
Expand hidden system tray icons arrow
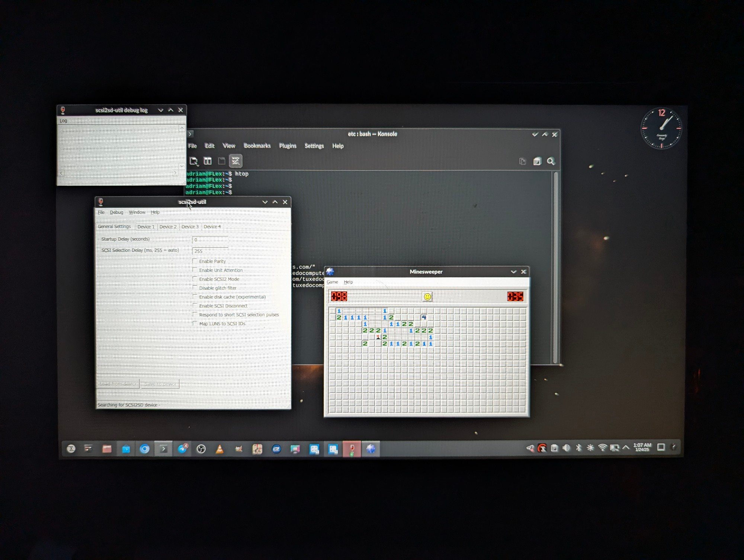click(x=626, y=447)
